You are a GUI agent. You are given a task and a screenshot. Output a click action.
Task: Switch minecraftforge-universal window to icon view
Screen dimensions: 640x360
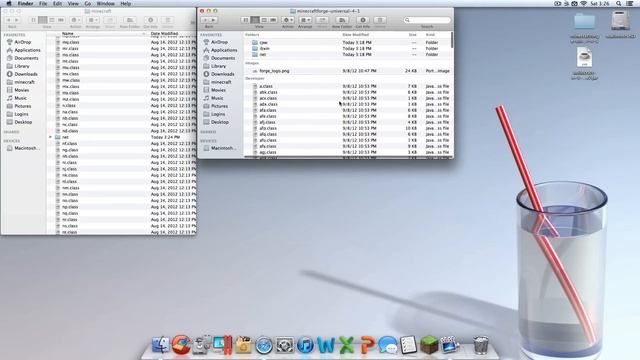[x=245, y=20]
